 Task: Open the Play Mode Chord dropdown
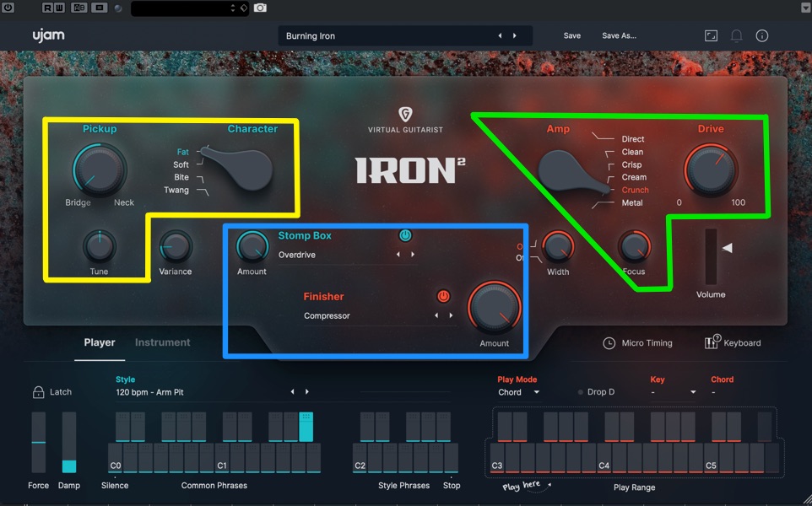click(x=518, y=392)
